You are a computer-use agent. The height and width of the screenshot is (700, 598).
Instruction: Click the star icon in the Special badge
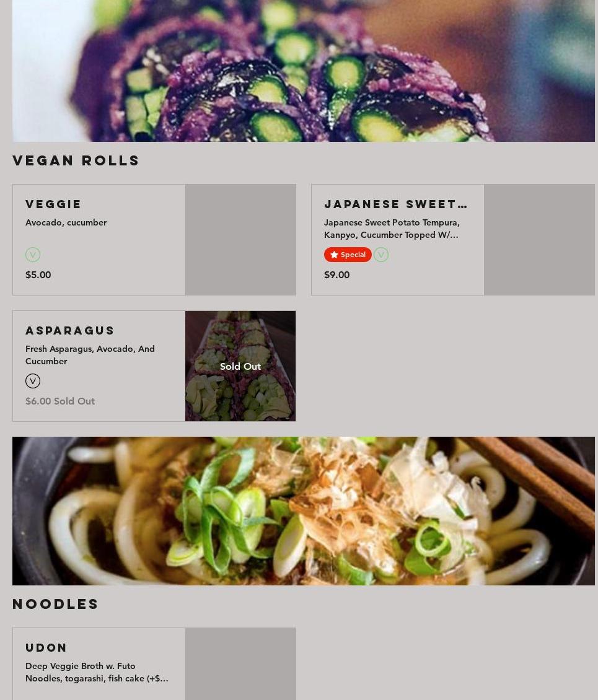point(334,255)
